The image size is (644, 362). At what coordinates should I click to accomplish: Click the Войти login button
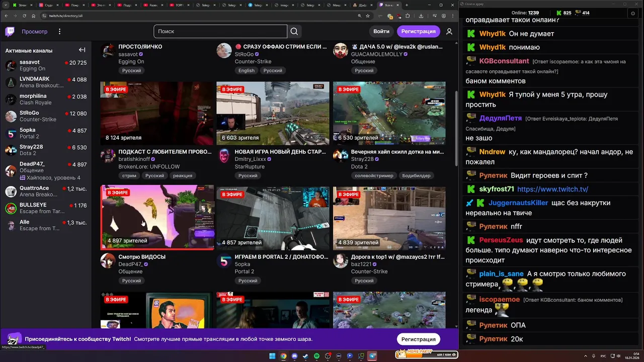coord(381,31)
